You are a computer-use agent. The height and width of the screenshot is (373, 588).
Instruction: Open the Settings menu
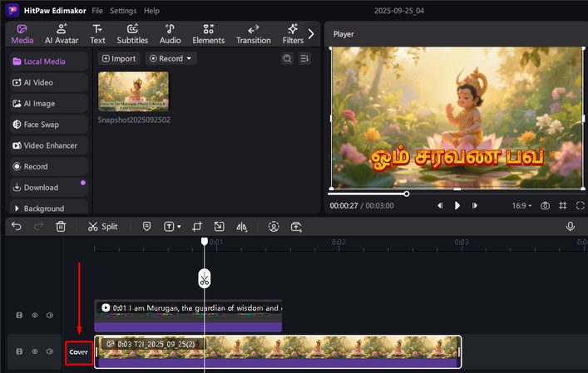pyautogui.click(x=123, y=11)
